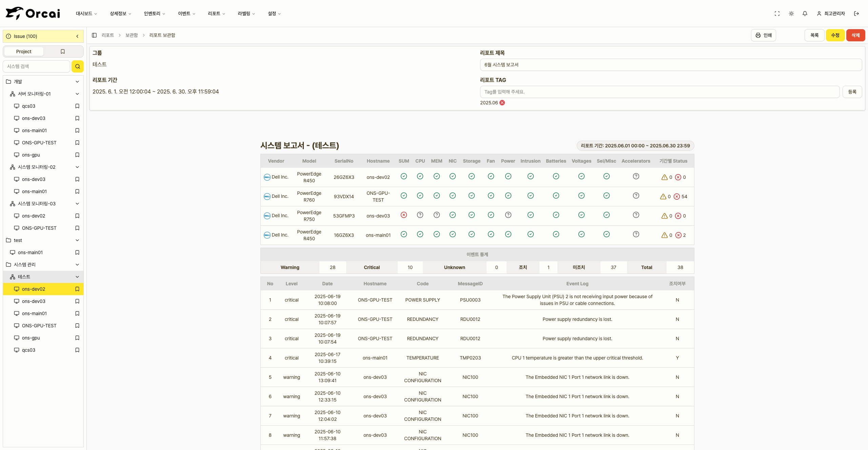868x450 pixels.
Task: Toggle bookmark for ons-gpu under 테스트
Action: 77,338
